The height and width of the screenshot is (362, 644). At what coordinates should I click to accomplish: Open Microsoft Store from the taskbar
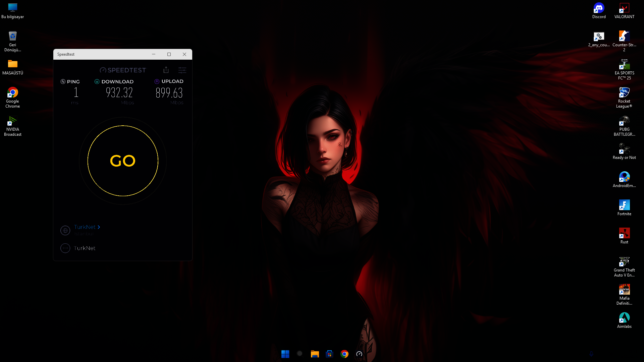[x=329, y=354]
